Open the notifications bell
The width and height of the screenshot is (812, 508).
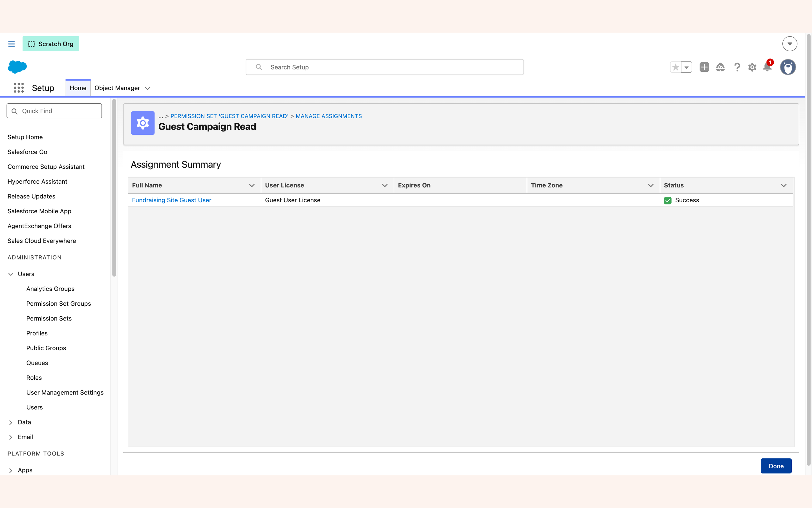point(767,67)
